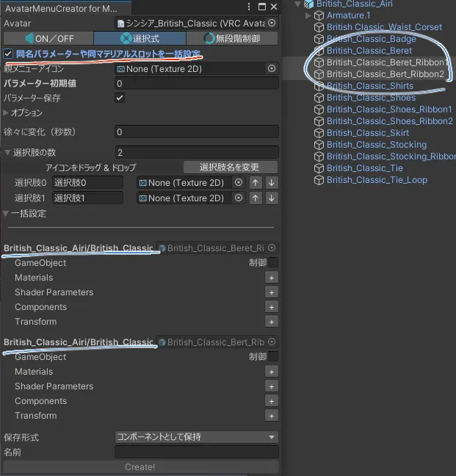Image resolution: width=456 pixels, height=476 pixels.
Task: Open object picker for parent menu icon
Action: click(272, 68)
